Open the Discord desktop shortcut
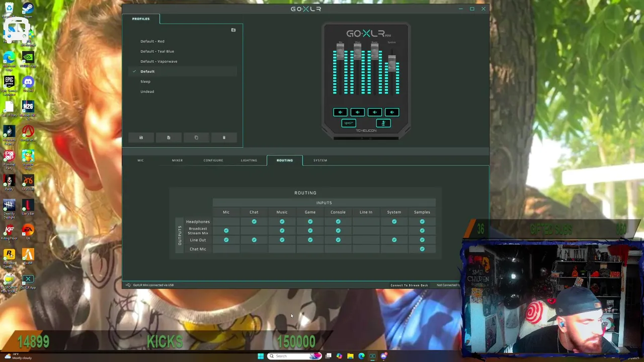Viewport: 644px width, 362px height. [28, 83]
